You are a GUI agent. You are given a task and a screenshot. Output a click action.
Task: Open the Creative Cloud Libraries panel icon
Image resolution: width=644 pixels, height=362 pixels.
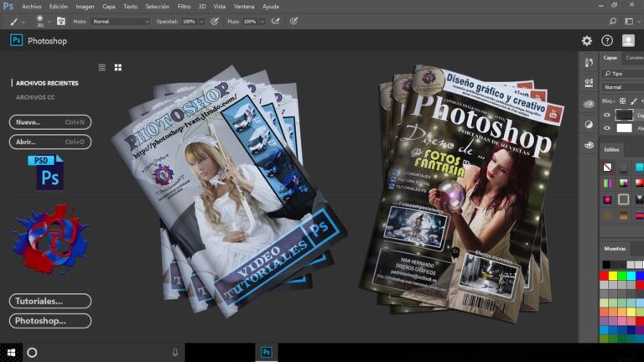[589, 104]
